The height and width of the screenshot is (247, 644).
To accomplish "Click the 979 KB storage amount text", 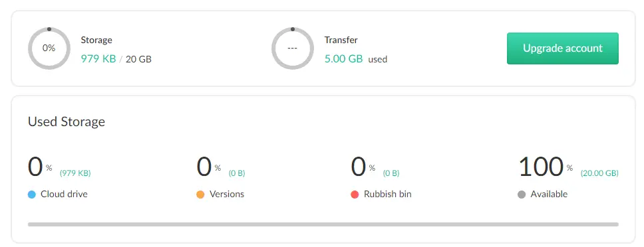I will (98, 59).
